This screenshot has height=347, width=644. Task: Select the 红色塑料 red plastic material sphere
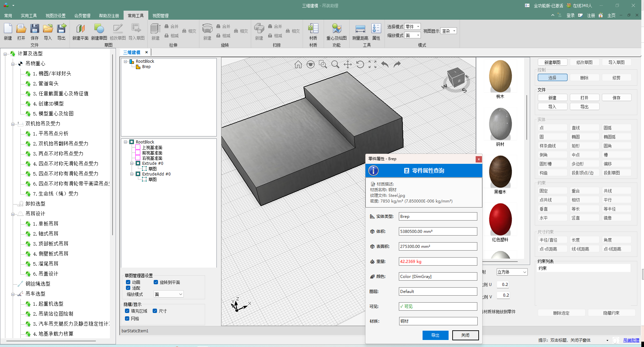click(500, 220)
